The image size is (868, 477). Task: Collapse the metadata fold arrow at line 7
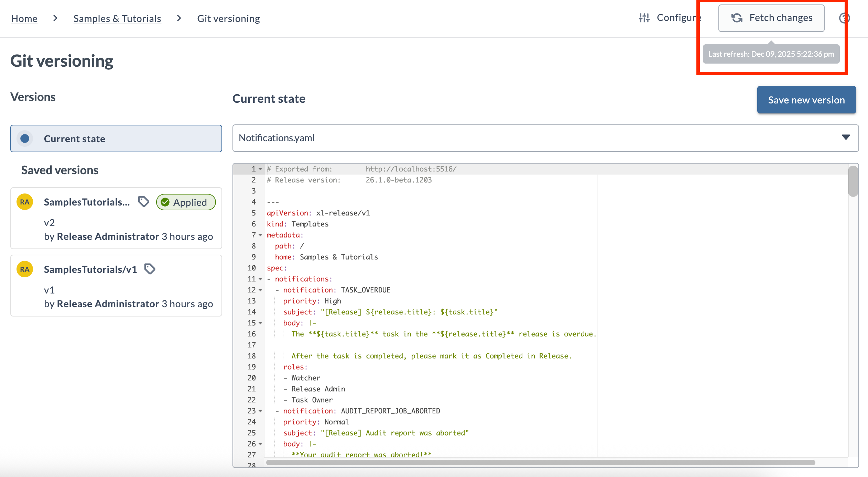click(x=260, y=235)
